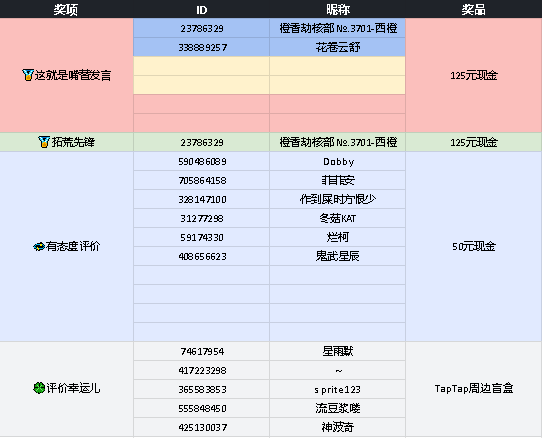The height and width of the screenshot is (438, 542).
Task: Click nickname cell 神波奇
Action: pyautogui.click(x=337, y=427)
